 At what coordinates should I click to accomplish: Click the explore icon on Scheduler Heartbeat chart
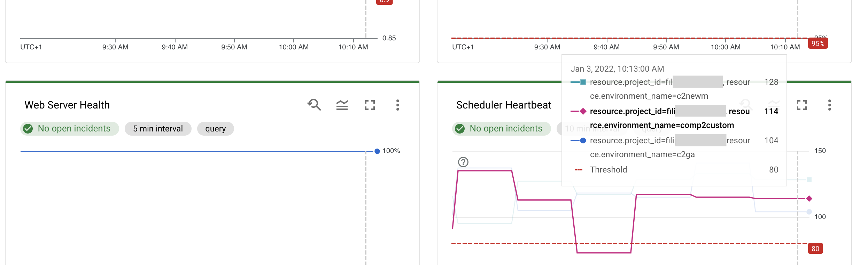coord(746,105)
